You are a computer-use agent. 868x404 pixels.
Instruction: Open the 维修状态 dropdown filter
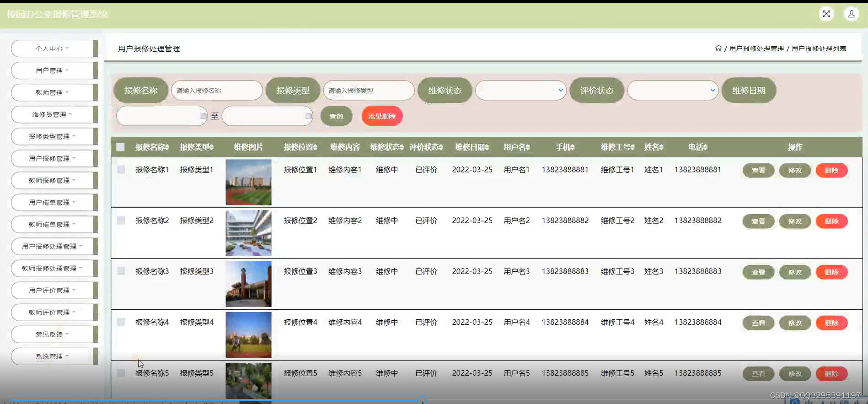(x=521, y=90)
